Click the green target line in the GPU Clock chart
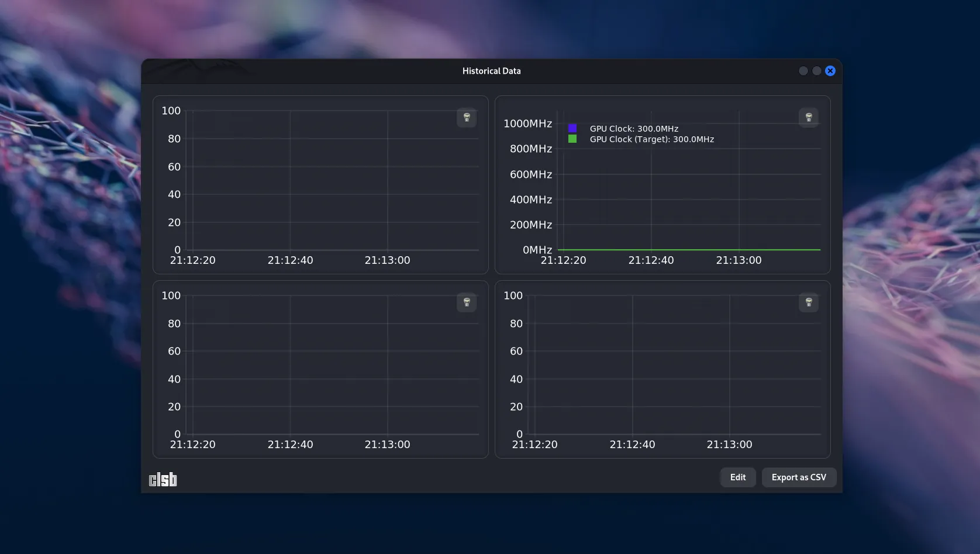 point(690,250)
